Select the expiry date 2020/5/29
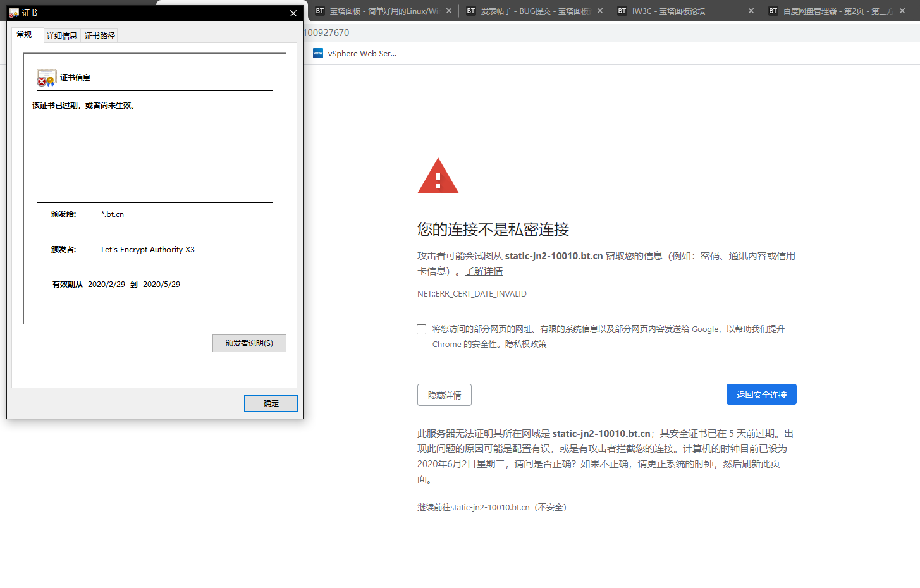 [x=161, y=285]
